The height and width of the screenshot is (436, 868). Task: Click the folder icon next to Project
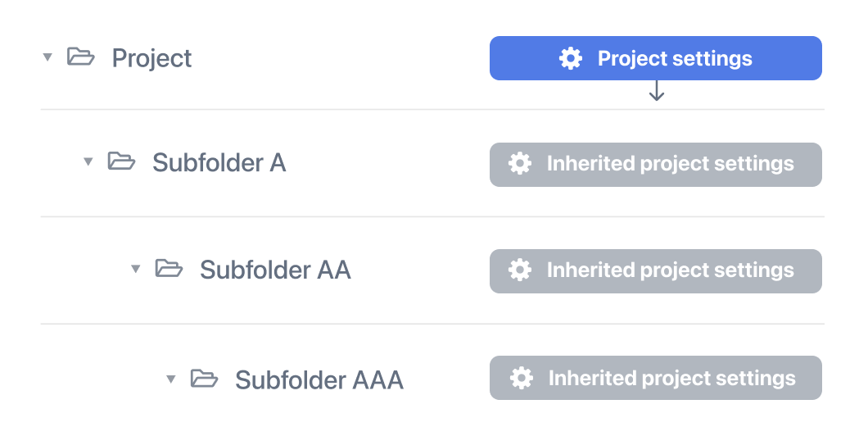pyautogui.click(x=81, y=57)
